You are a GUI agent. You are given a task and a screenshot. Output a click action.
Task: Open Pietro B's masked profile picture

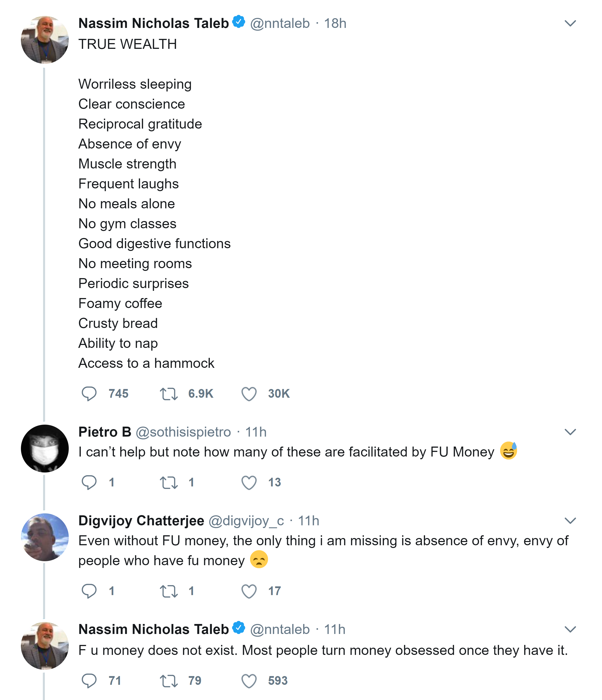point(45,448)
